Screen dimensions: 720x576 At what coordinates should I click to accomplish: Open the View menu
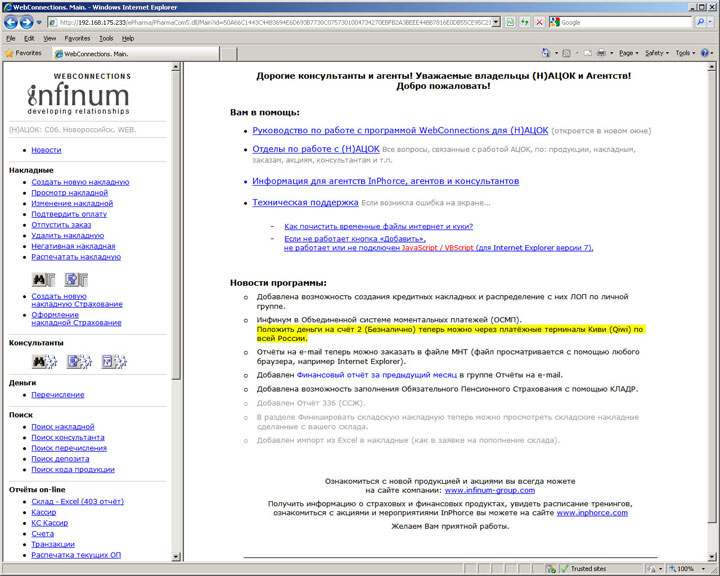pos(50,39)
